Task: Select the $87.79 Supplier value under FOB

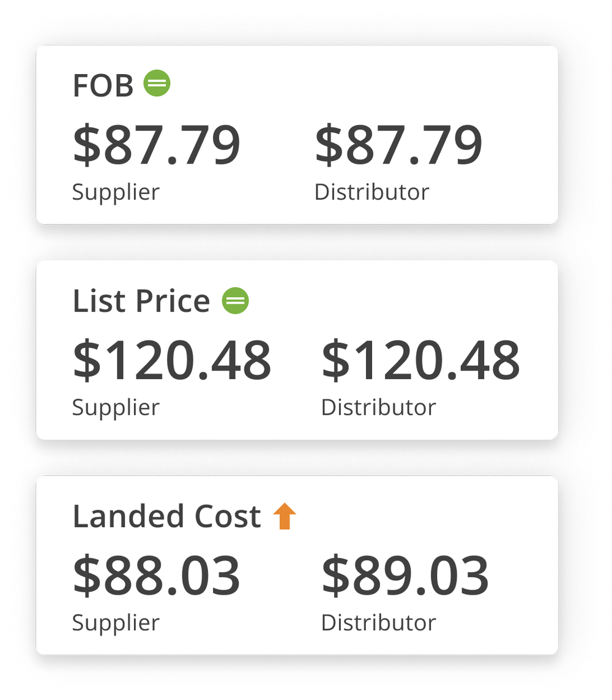Action: point(156,143)
